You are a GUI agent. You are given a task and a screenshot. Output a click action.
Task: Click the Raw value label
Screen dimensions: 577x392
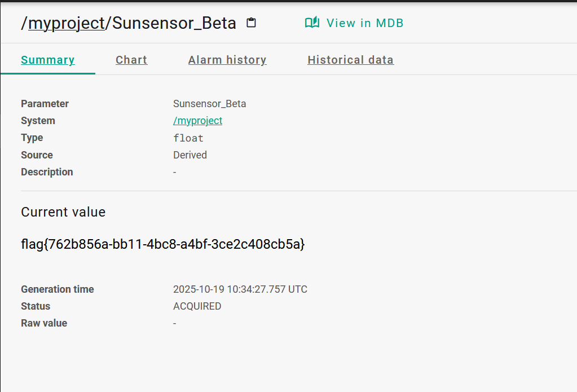point(44,323)
